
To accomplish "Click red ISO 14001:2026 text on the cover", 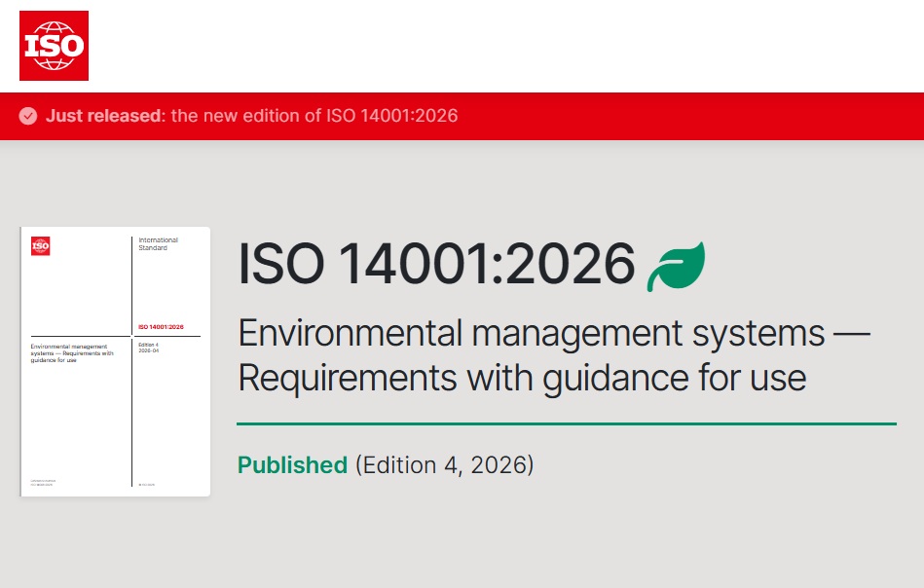I will 161,327.
